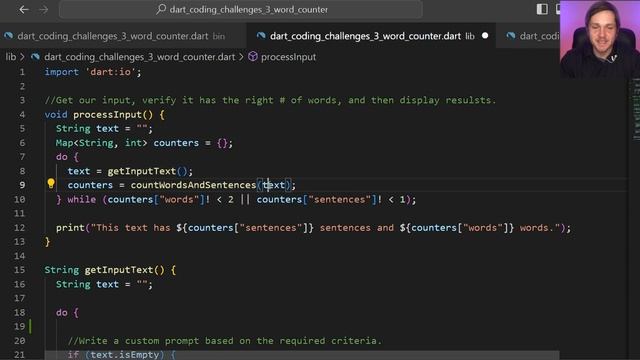Click 'processInput' function name on line 4
The height and width of the screenshot is (360, 640).
point(107,114)
